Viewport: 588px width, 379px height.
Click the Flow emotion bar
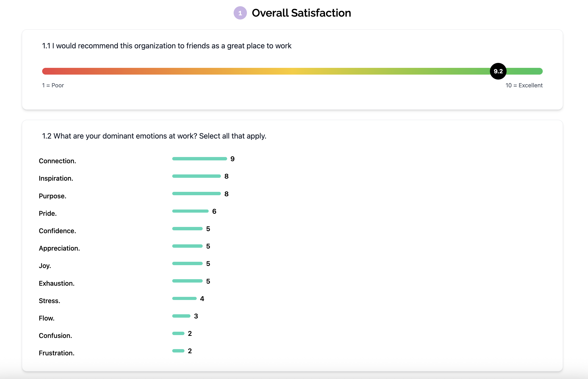(181, 316)
